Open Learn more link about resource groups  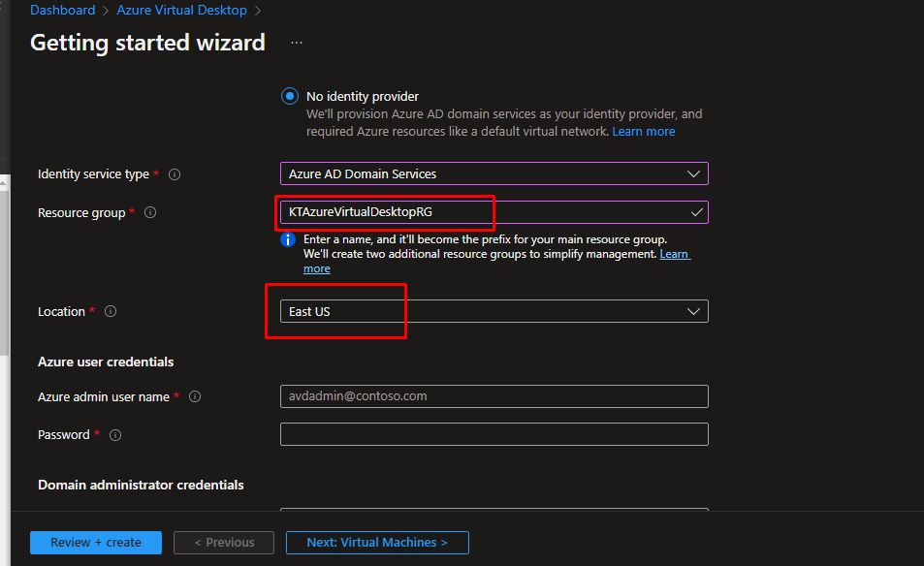pos(674,254)
